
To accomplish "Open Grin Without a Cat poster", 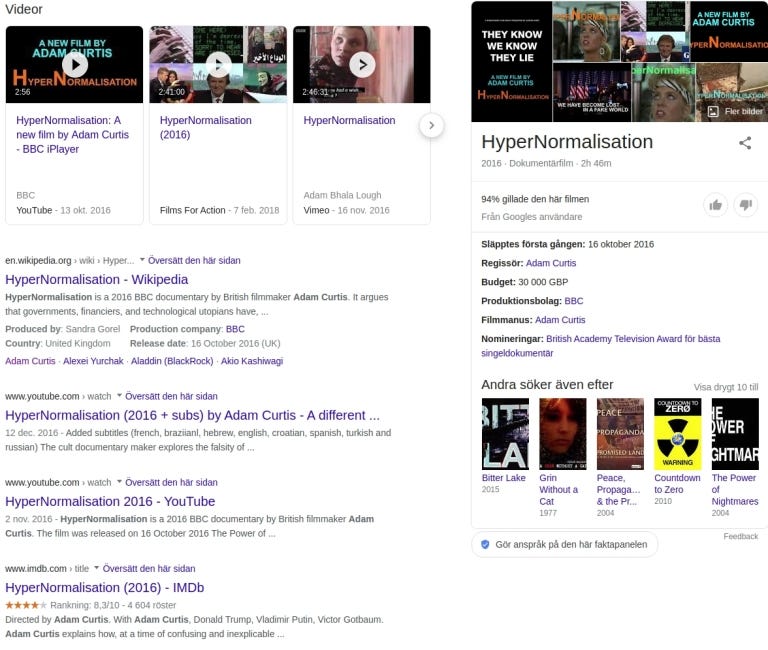I will click(562, 434).
